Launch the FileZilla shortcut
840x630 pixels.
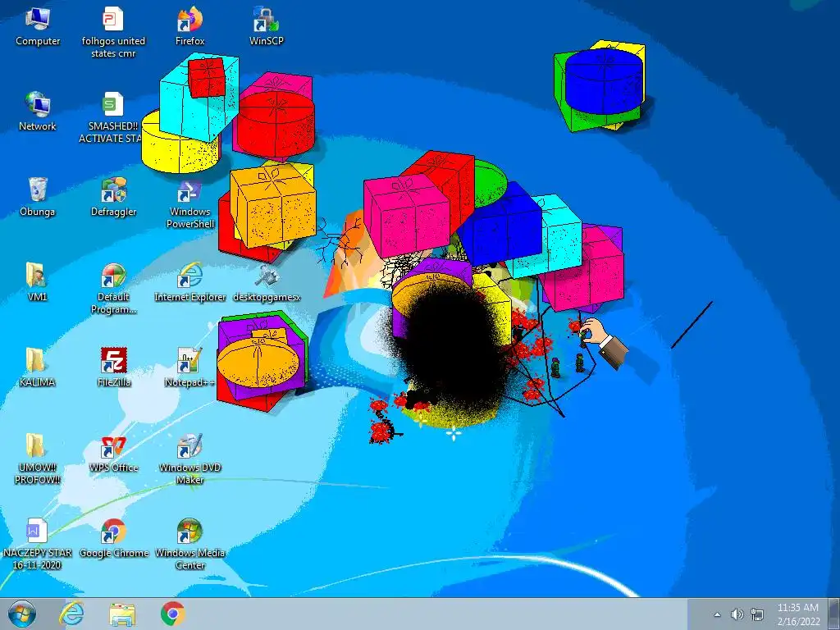(x=113, y=367)
